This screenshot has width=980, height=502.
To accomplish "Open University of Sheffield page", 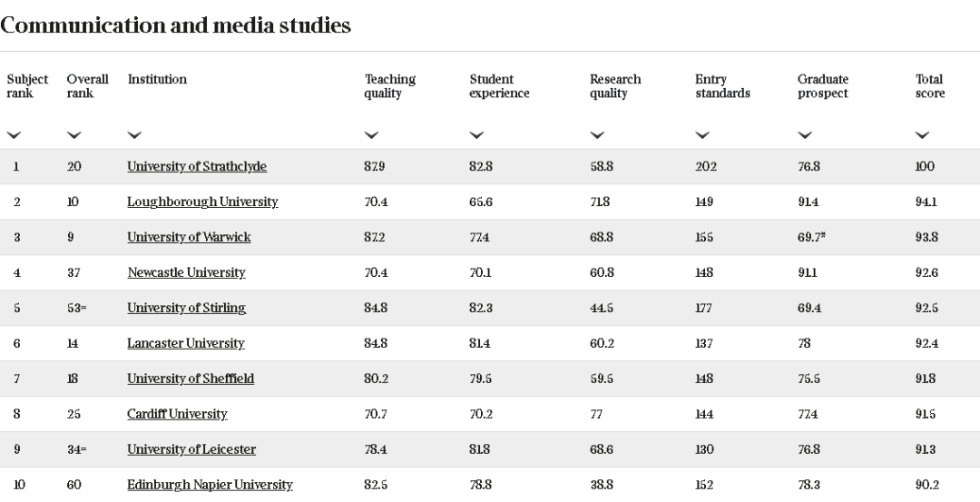I will 191,379.
